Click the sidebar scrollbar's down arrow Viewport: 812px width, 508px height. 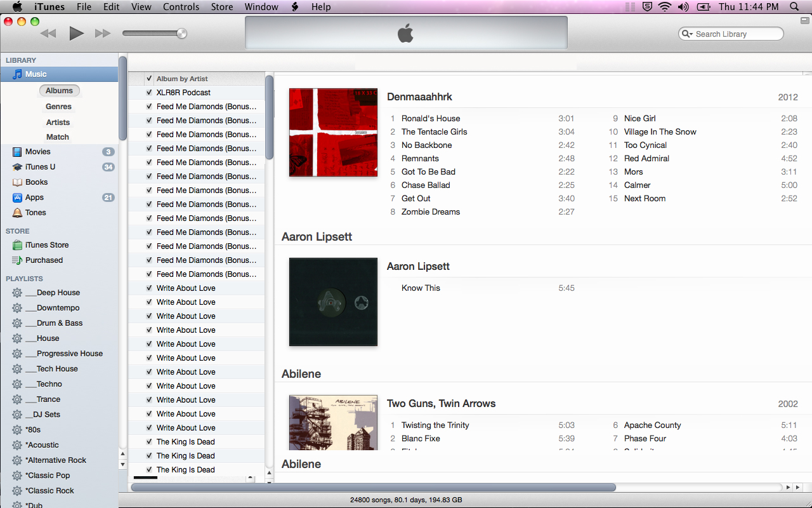[x=122, y=464]
